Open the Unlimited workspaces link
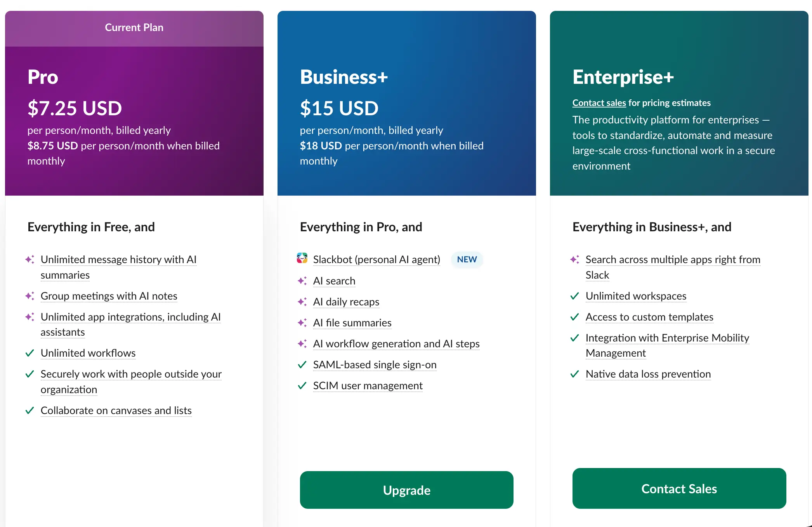This screenshot has height=527, width=812. (x=635, y=296)
